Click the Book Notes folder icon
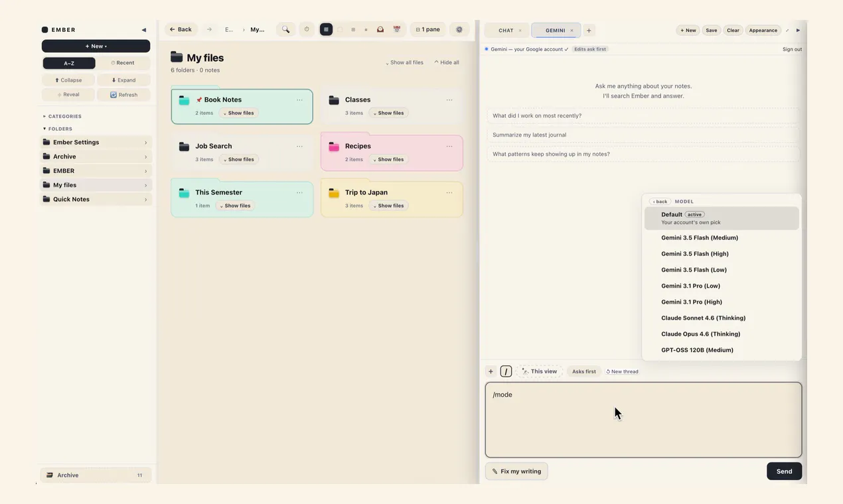Viewport: 843px width, 504px height. click(x=184, y=100)
